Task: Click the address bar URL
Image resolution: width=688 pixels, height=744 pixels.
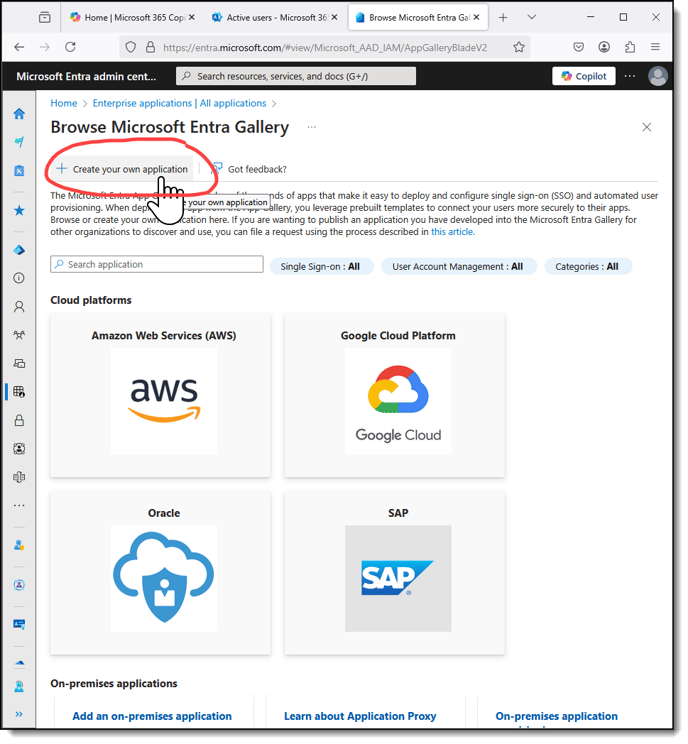Action: pos(325,47)
